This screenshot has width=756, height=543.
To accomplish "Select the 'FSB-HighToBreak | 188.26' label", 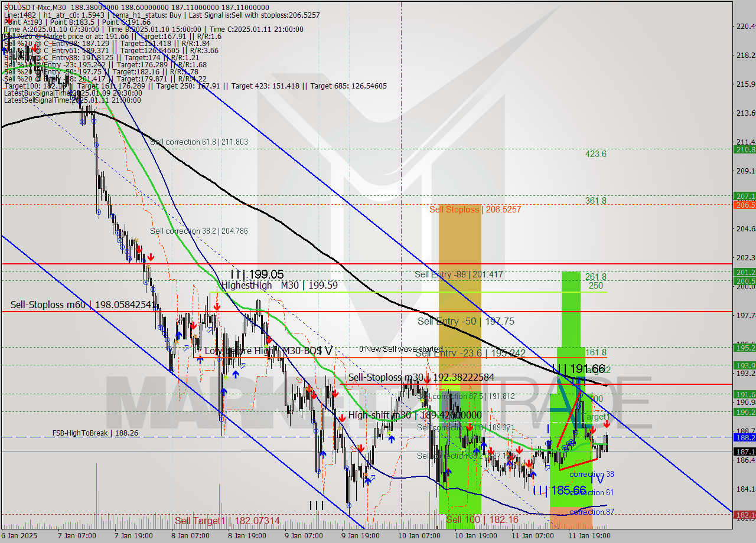I will [x=95, y=433].
